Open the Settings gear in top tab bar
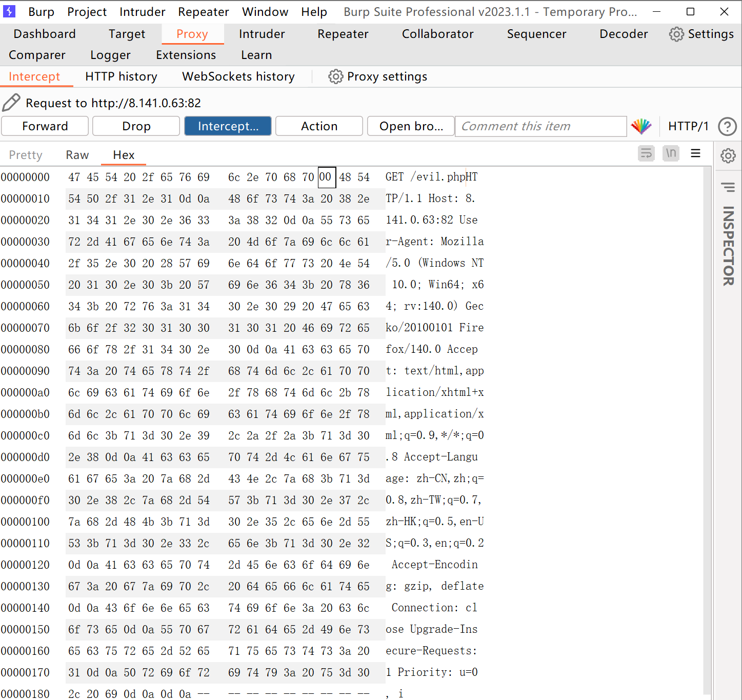The height and width of the screenshot is (700, 742). [x=701, y=34]
